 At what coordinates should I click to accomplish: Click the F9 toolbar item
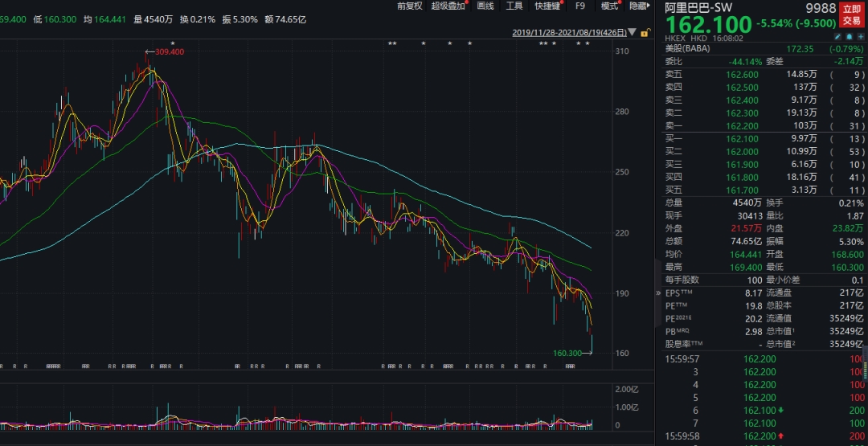[580, 6]
